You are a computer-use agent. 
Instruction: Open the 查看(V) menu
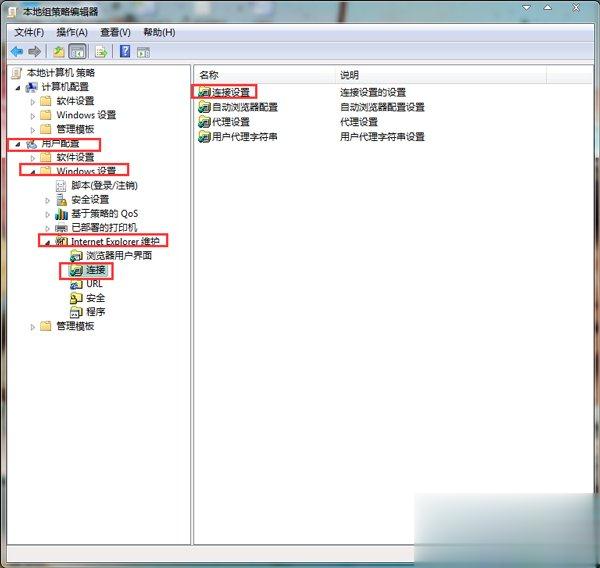tap(115, 33)
